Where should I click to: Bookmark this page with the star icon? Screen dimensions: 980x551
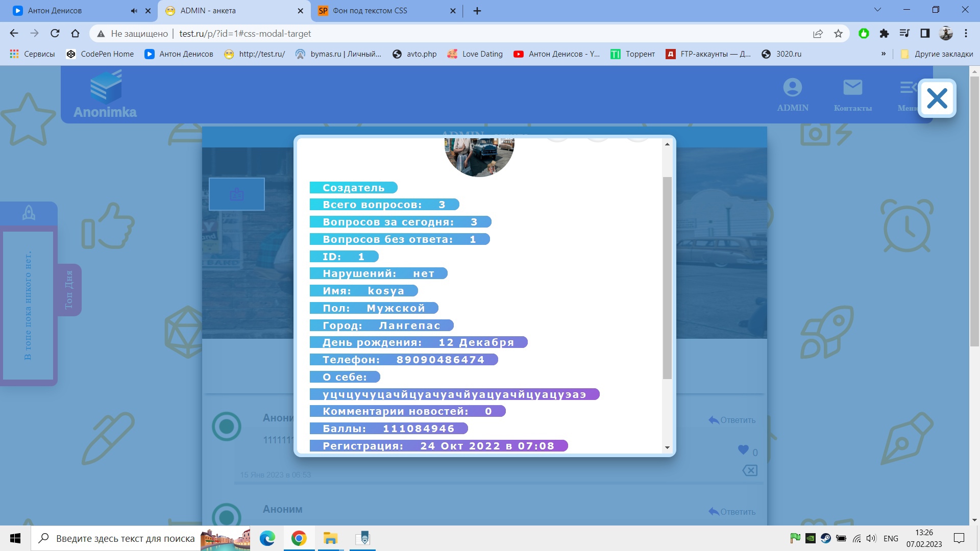click(x=838, y=34)
